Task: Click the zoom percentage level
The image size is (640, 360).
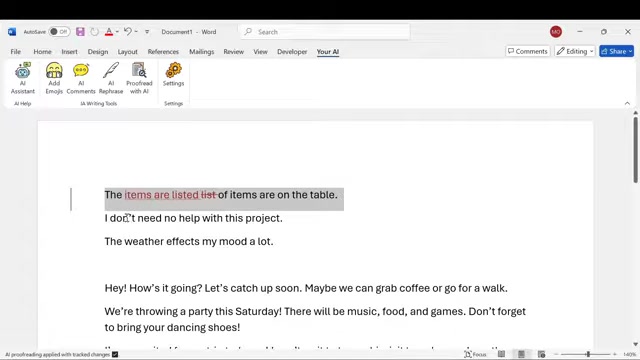Action: (x=630, y=354)
